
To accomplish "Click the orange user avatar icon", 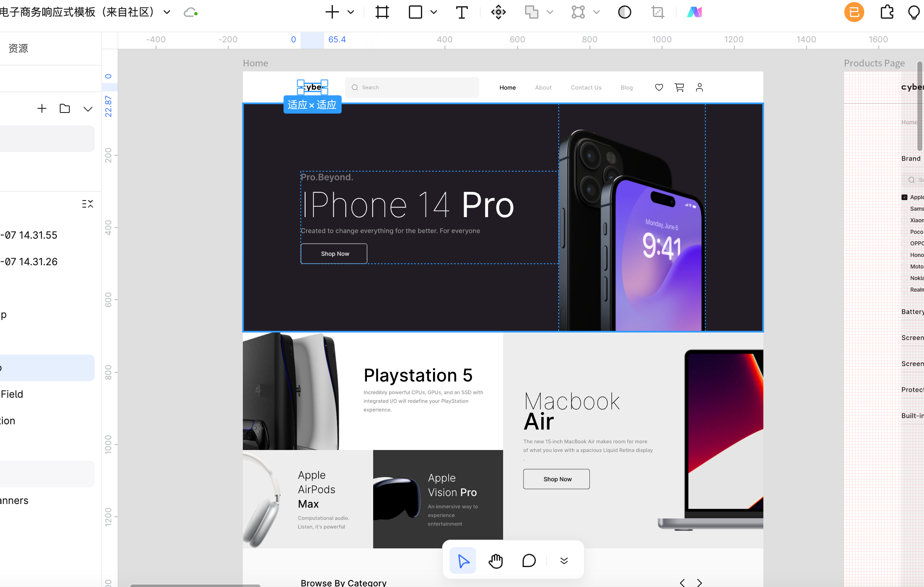I will click(854, 12).
